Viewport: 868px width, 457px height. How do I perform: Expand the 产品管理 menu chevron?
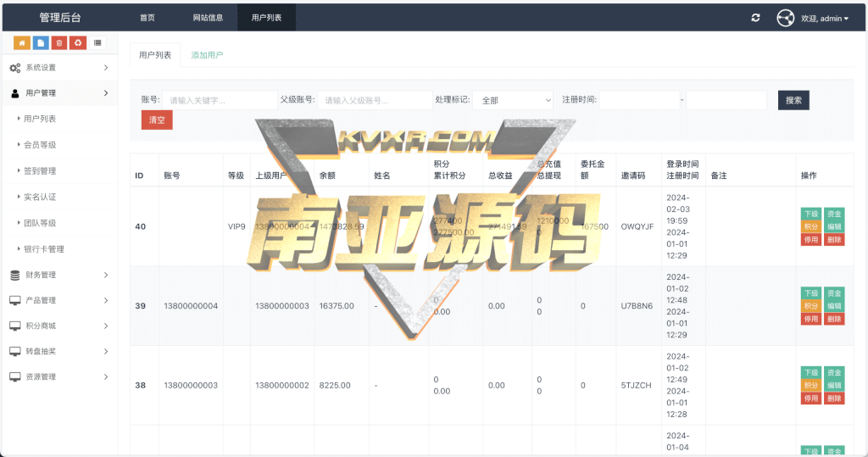point(106,300)
